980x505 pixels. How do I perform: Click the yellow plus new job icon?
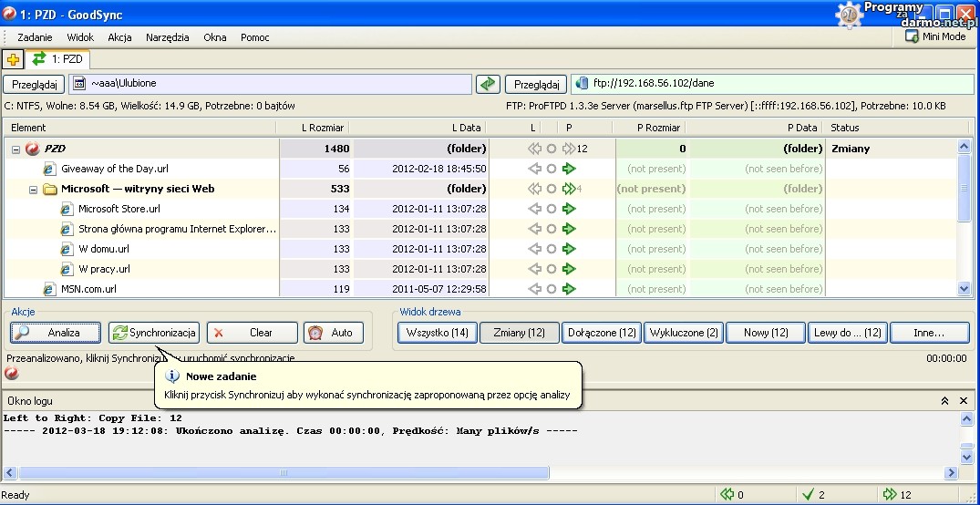pyautogui.click(x=13, y=59)
